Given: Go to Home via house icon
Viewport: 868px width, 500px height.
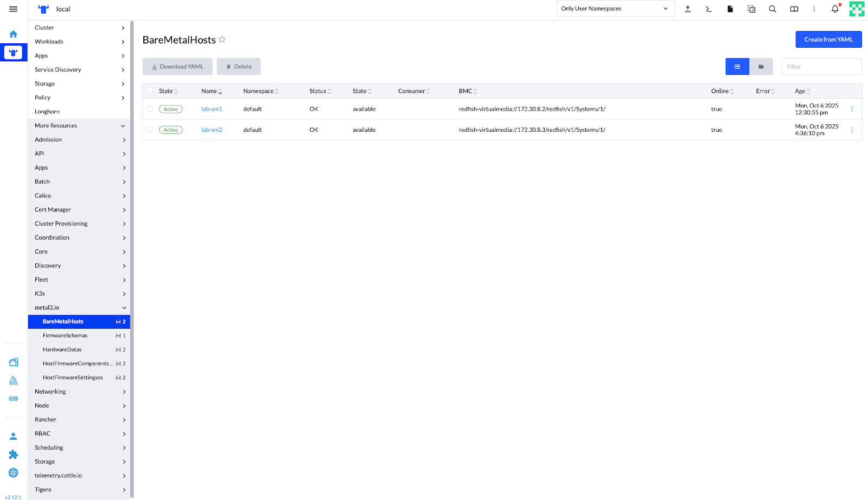Looking at the screenshot, I should click(x=14, y=34).
